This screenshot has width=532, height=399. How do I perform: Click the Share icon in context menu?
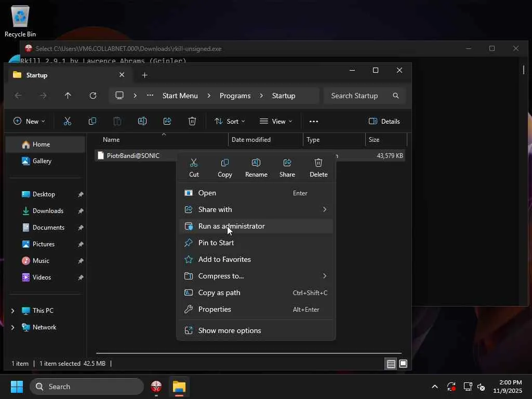[x=287, y=167]
